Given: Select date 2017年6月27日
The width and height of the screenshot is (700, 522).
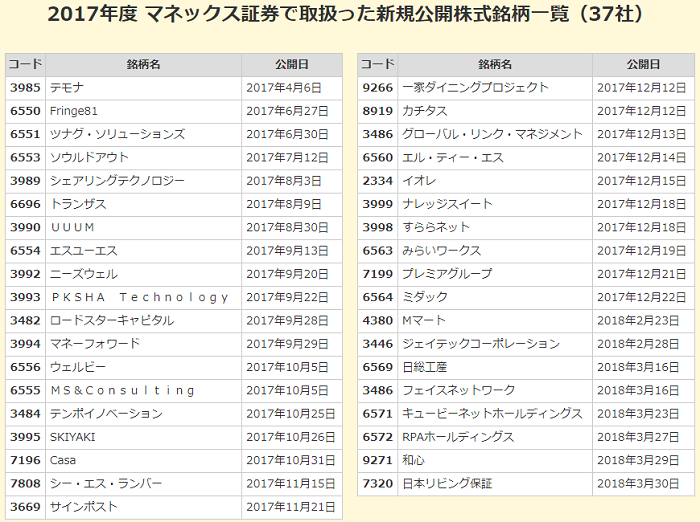Looking at the screenshot, I should 287,111.
